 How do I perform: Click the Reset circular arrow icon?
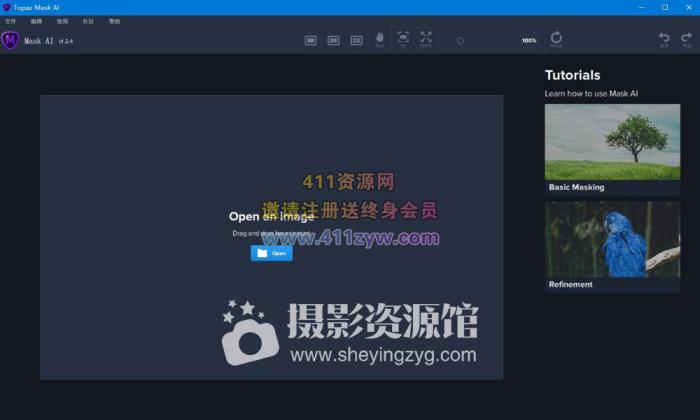(x=556, y=39)
